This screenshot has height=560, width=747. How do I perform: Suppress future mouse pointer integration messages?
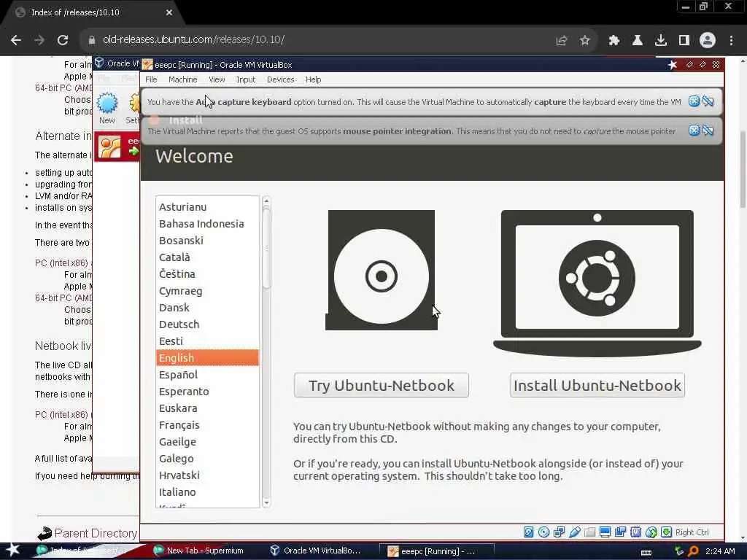tap(708, 130)
